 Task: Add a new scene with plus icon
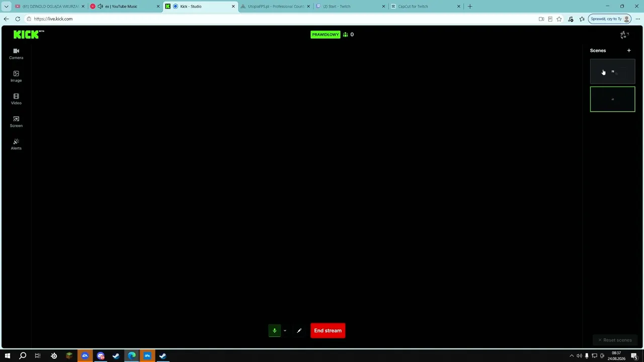629,50
